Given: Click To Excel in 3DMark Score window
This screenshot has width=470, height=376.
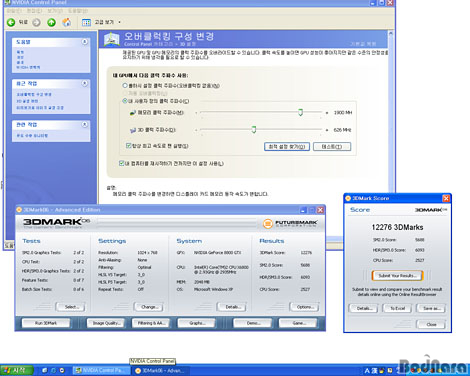Looking at the screenshot, I should coord(397,308).
